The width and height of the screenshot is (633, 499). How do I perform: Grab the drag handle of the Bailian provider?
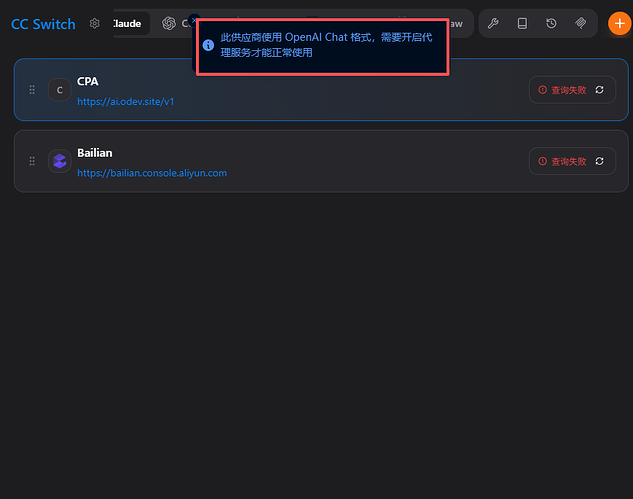coord(32,161)
